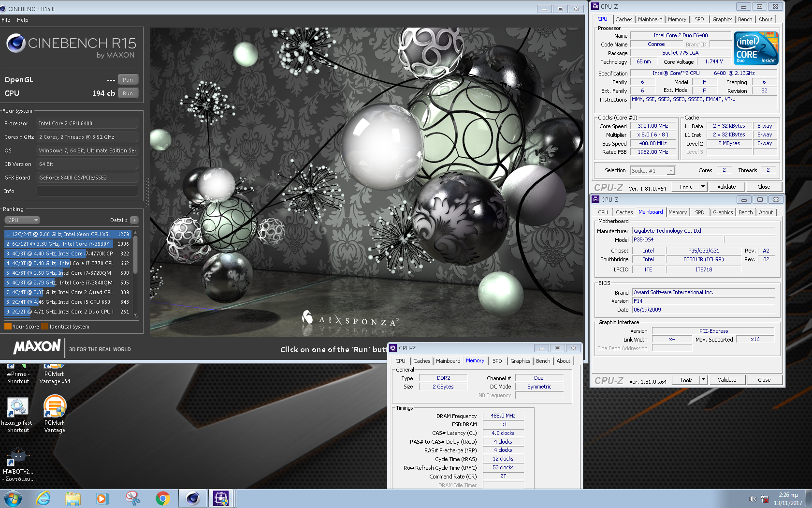
Task: Click the DRAM Frequency 488.0 MHz value
Action: (x=503, y=416)
